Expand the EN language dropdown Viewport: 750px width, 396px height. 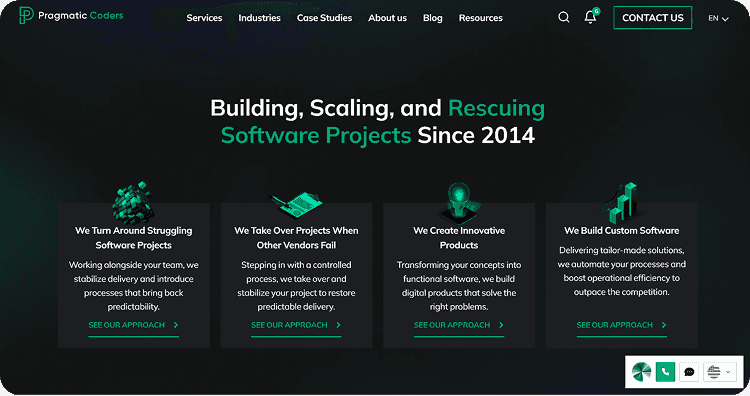click(718, 18)
